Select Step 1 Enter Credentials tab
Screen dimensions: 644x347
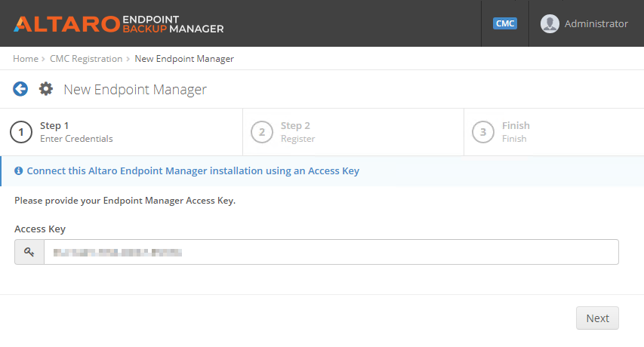click(x=122, y=132)
